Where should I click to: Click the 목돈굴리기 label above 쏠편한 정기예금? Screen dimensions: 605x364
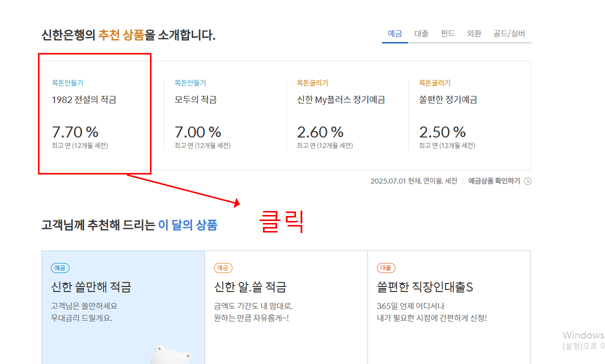tap(434, 83)
